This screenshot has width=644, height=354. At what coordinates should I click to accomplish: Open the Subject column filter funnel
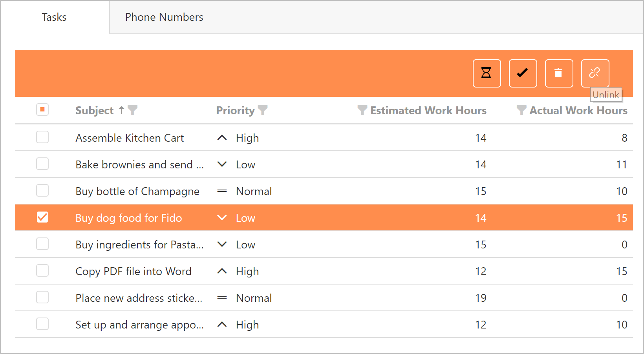click(133, 110)
